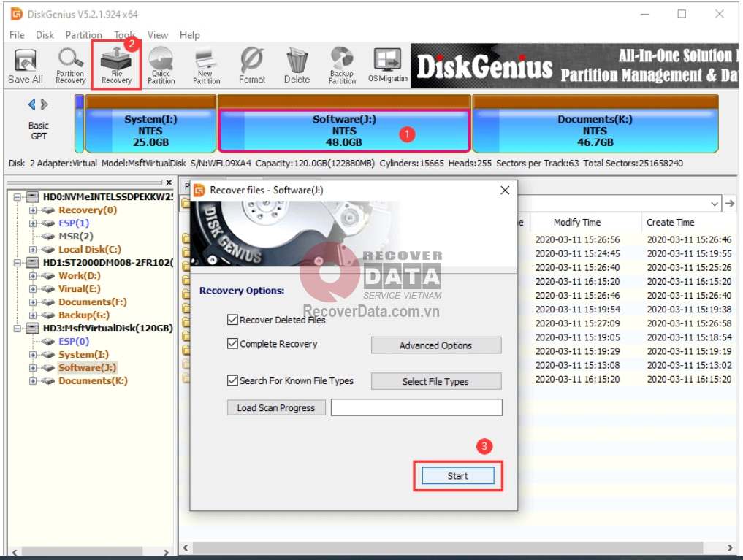
Task: Click the scan progress file path field
Action: tap(416, 407)
